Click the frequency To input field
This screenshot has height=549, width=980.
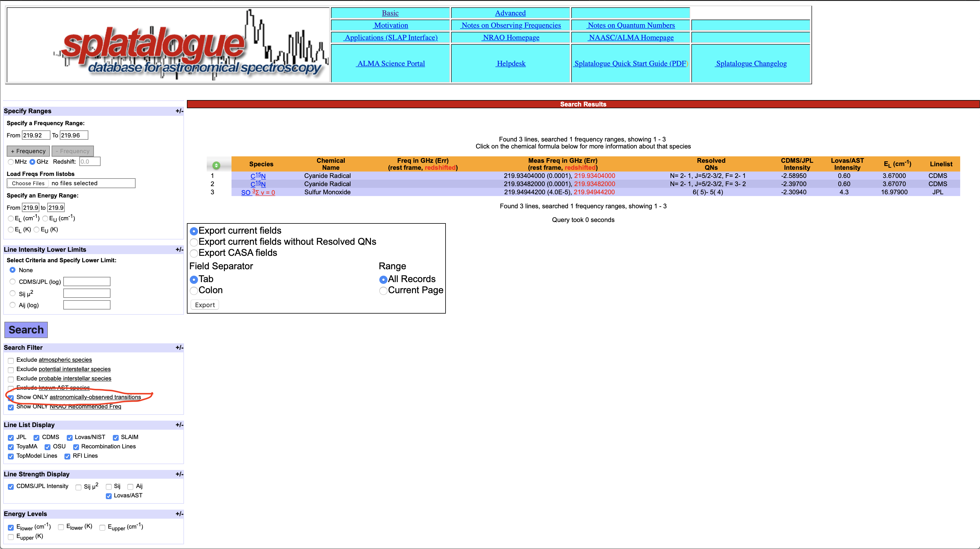click(x=74, y=135)
